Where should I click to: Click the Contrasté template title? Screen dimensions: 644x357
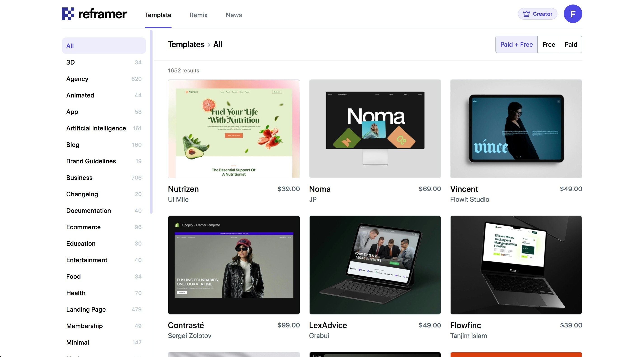[186, 325]
